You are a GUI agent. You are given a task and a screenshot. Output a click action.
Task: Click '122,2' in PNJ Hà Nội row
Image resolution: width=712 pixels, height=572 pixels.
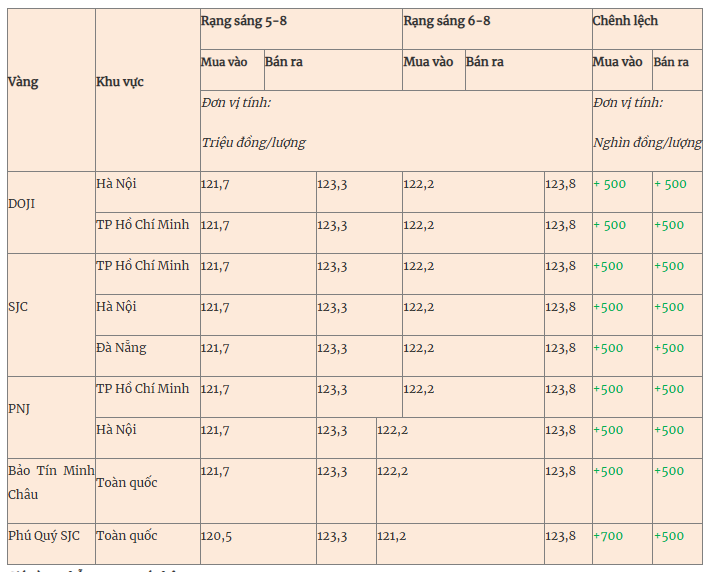tap(392, 430)
